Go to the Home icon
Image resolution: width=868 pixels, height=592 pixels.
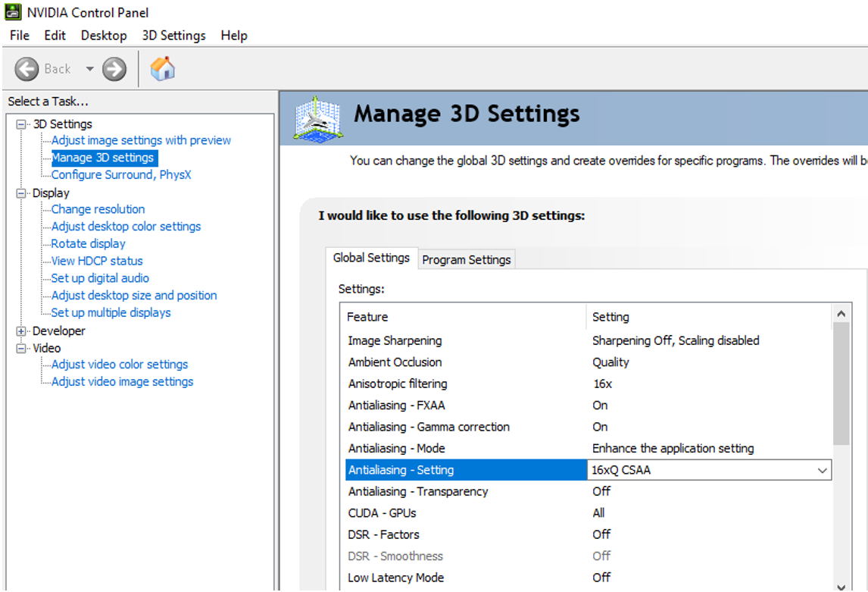pos(162,69)
